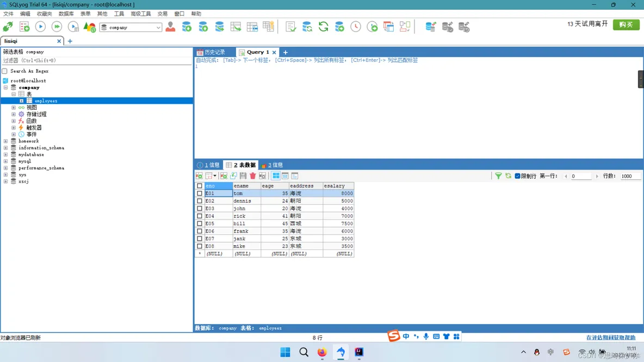Expand the 触发器 triggers node
Screen dimensions: 644x362
pos(14,128)
